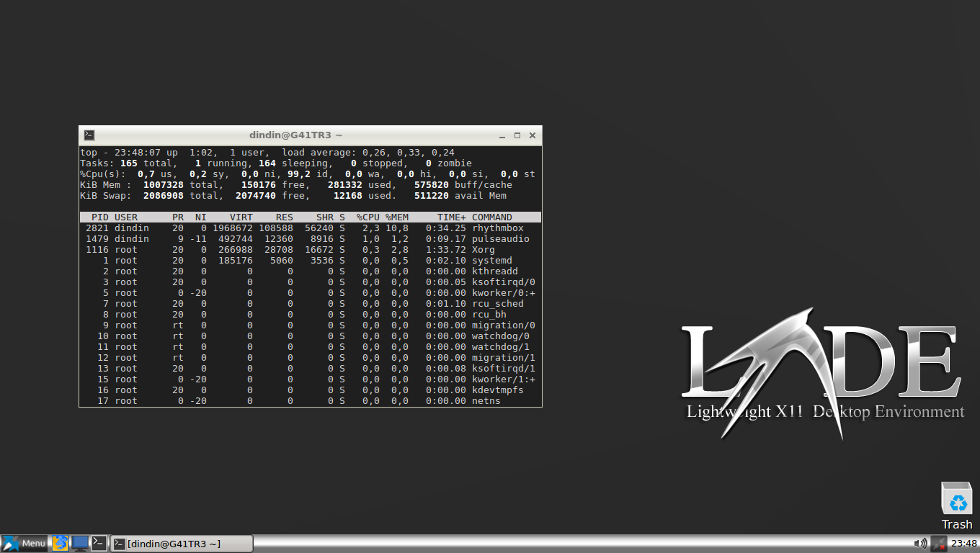Click the 575820 buff/cache value
This screenshot has height=553, width=980.
432,185
